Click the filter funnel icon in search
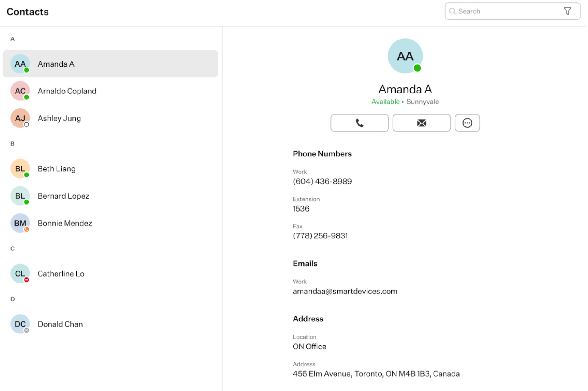Screen dimensions: 588x391 click(567, 11)
